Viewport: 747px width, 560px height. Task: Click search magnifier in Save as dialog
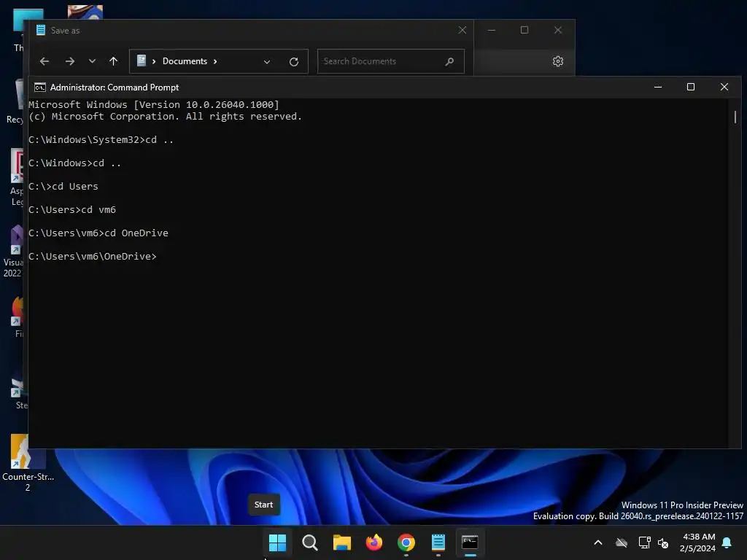coord(449,61)
